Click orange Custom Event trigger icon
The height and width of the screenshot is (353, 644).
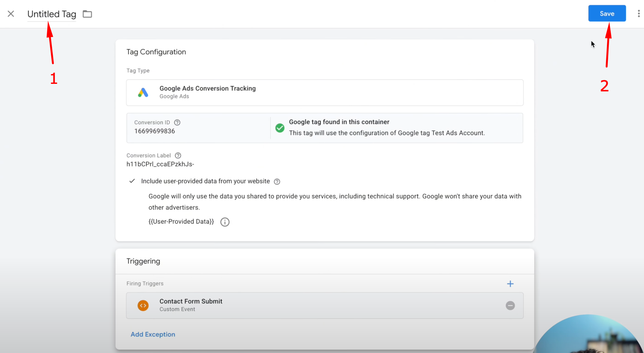[x=143, y=306]
